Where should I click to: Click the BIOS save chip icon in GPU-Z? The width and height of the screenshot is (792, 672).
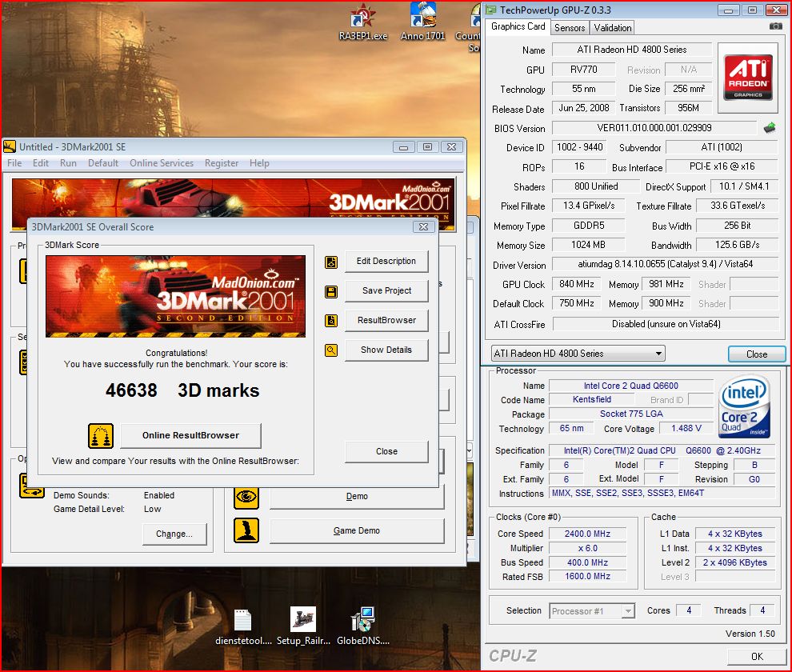[x=770, y=128]
